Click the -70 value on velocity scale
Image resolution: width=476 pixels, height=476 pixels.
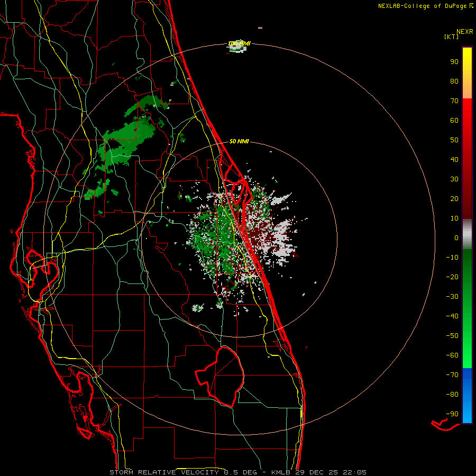tap(452, 375)
